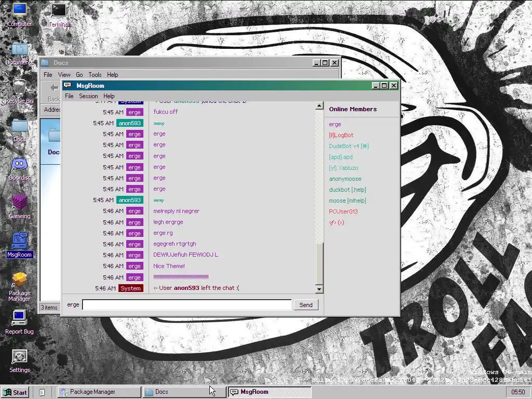Click the chat scrollbar thumb
The height and width of the screenshot is (399, 532).
coord(319,263)
